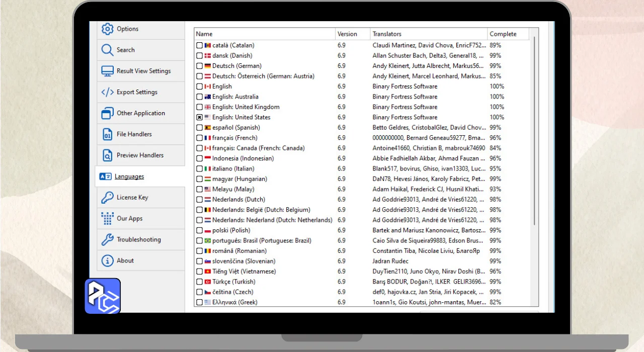Open the Troubleshooting wrench icon
The height and width of the screenshot is (352, 644).
click(x=107, y=240)
